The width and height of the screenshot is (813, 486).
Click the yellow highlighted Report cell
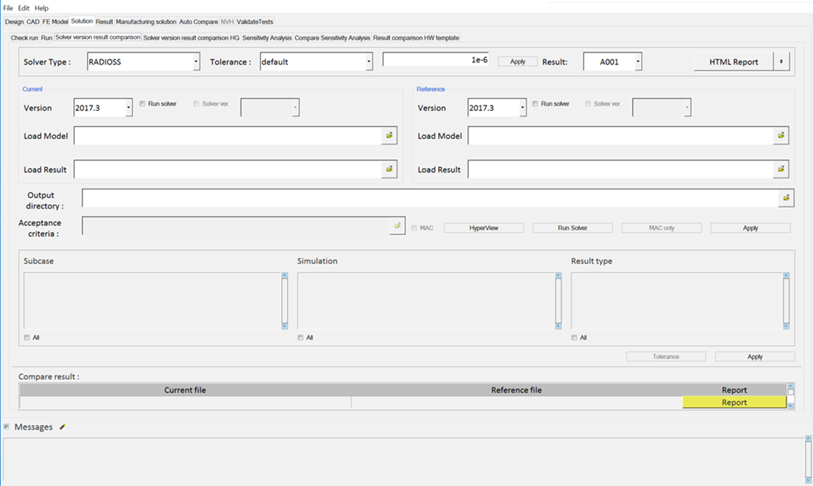click(x=733, y=403)
